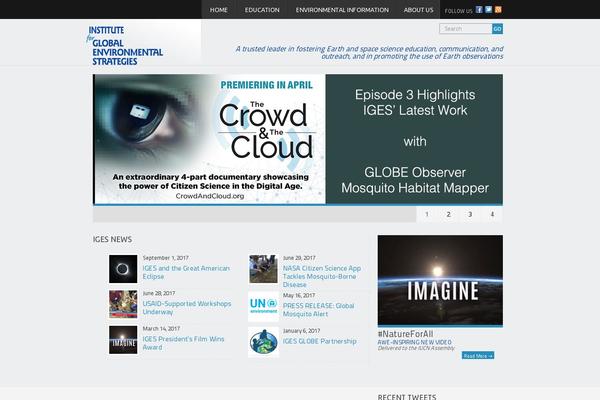
Task: Click the #NatureForAll heading
Action: tap(405, 334)
